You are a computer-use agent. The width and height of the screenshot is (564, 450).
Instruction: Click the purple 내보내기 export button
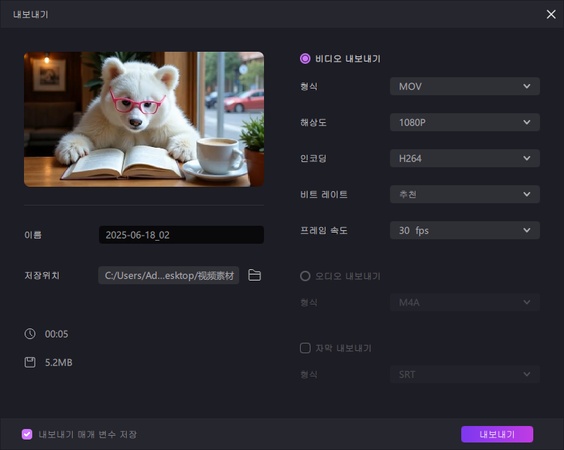(x=497, y=434)
